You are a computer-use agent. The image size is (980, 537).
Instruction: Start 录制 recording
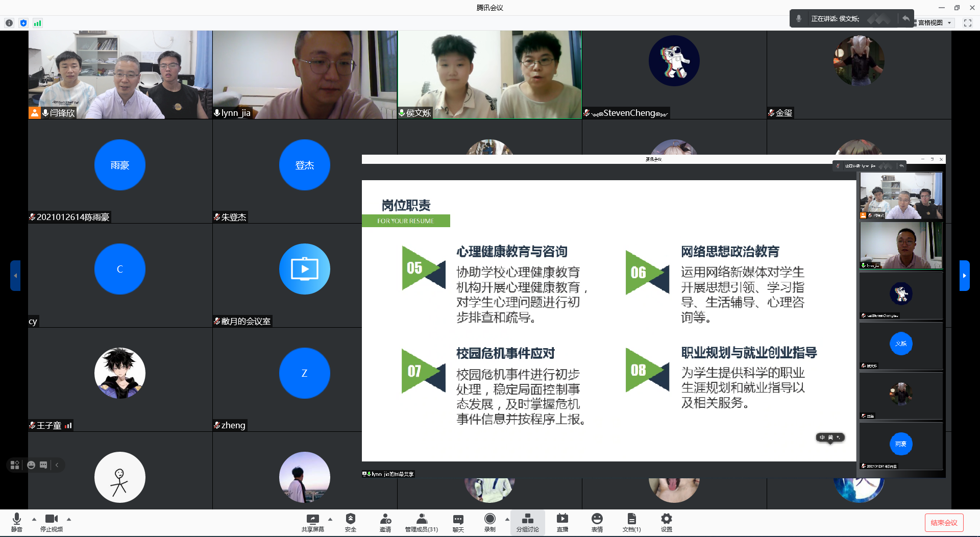[489, 522]
